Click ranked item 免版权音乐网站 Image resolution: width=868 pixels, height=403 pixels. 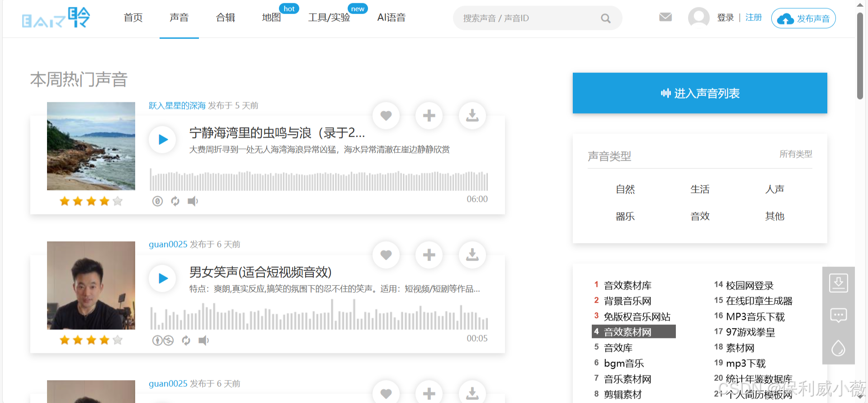pyautogui.click(x=637, y=317)
